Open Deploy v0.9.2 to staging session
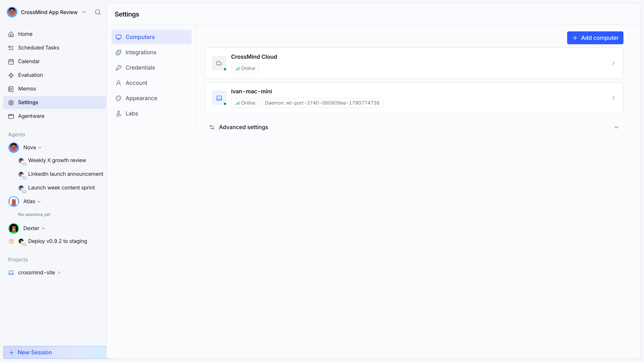 click(x=58, y=241)
